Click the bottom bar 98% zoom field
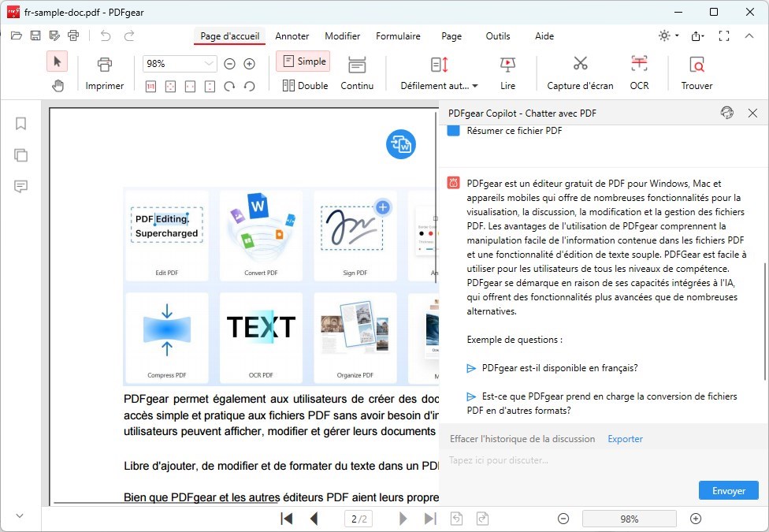769x532 pixels. point(630,519)
